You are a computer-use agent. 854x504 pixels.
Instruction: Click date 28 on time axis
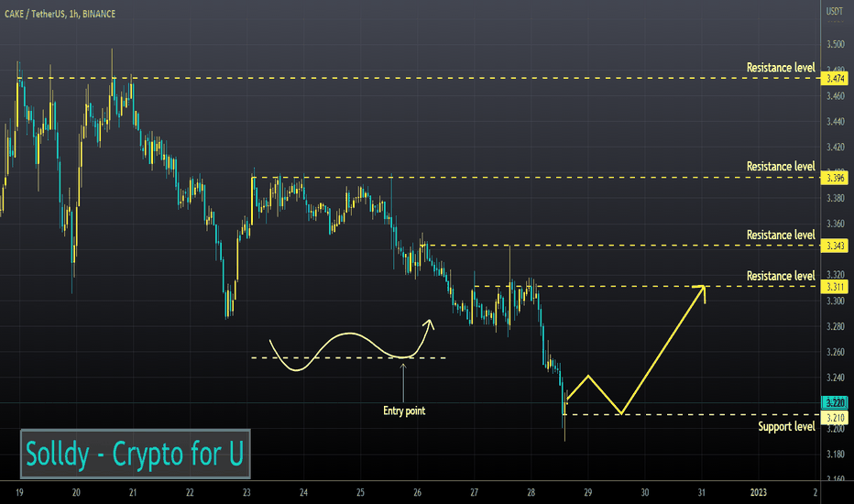[x=531, y=493]
